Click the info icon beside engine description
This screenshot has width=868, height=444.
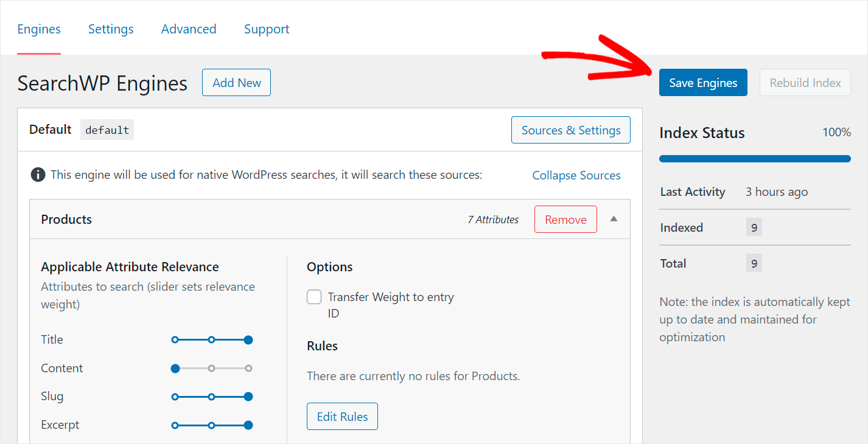click(x=38, y=175)
